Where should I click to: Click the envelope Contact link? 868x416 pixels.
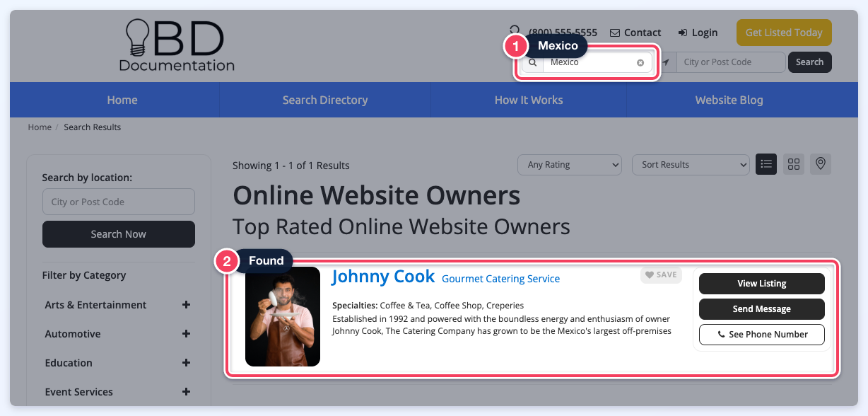(635, 33)
